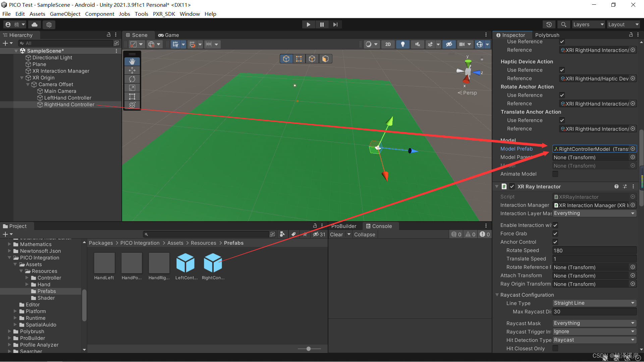
Task: Adjust the project icon size slider
Action: click(x=309, y=349)
